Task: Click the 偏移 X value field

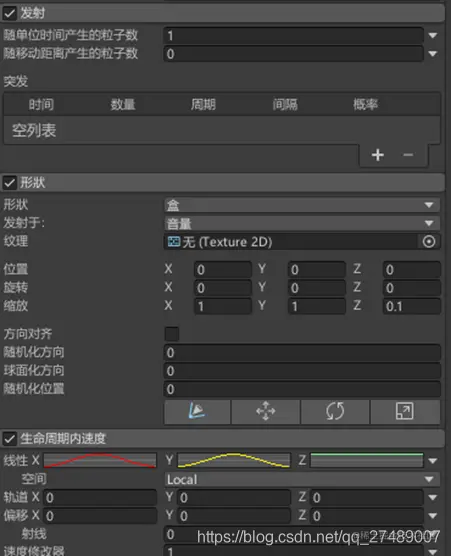Action: [100, 516]
